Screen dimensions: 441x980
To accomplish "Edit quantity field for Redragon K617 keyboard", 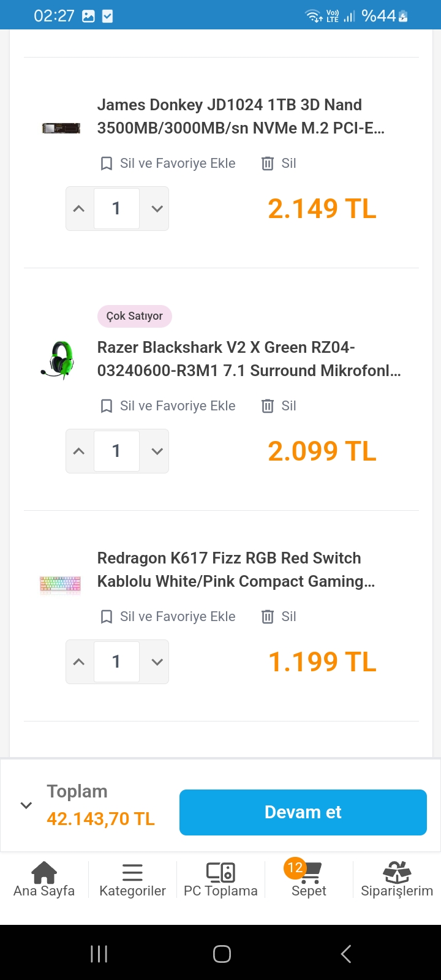I will 116,662.
